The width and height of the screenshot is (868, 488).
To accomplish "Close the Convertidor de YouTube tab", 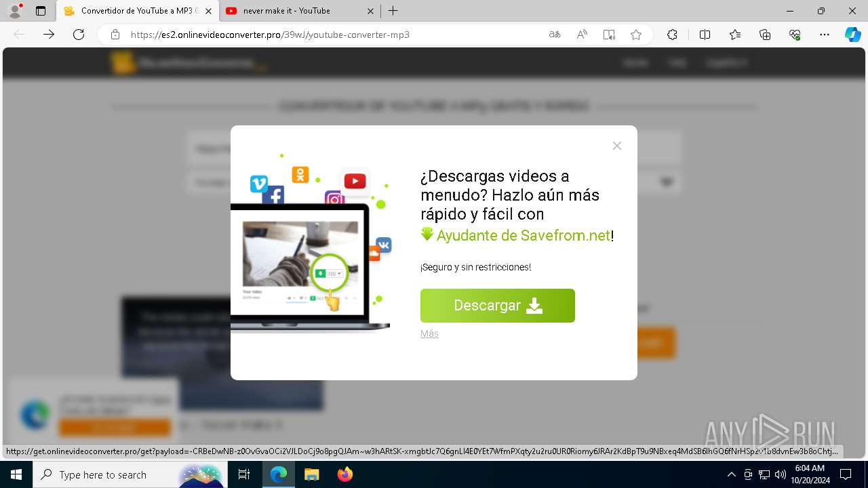I will [x=208, y=11].
